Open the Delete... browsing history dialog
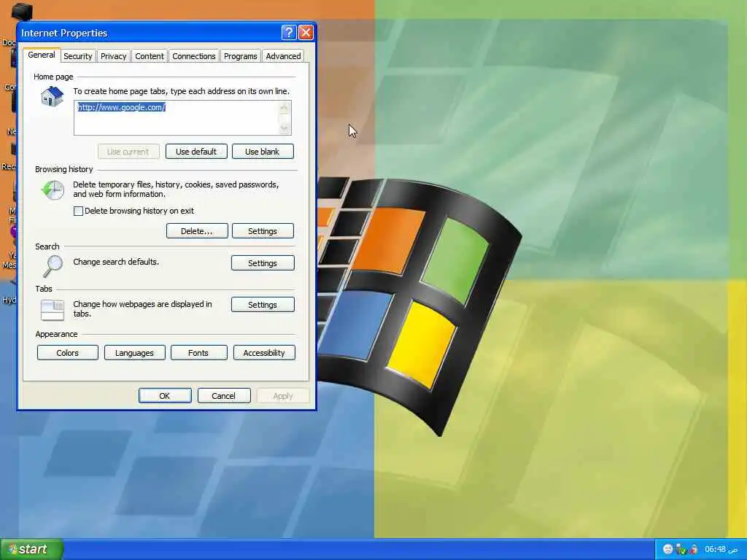 [x=197, y=231]
